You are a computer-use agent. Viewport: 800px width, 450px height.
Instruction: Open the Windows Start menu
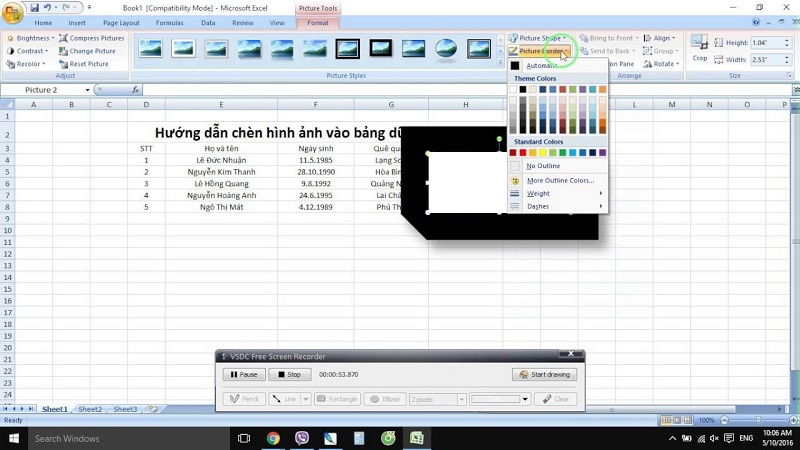tap(14, 438)
